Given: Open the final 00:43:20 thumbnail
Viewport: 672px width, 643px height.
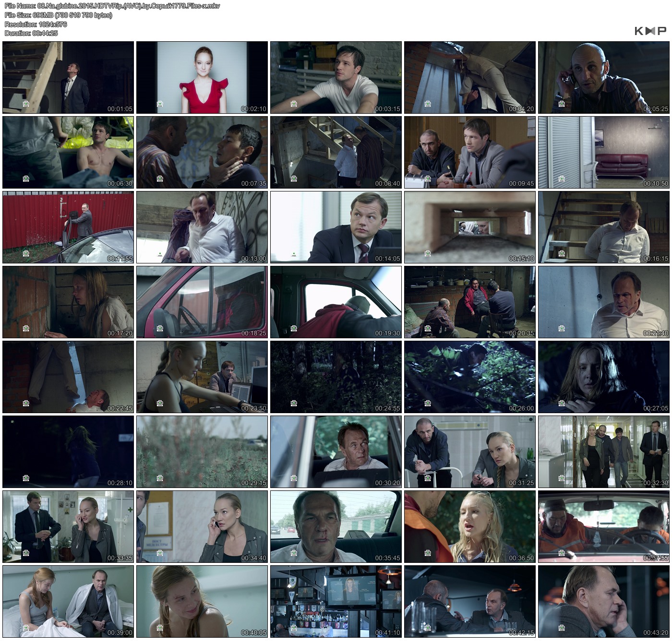Looking at the screenshot, I should click(x=603, y=601).
